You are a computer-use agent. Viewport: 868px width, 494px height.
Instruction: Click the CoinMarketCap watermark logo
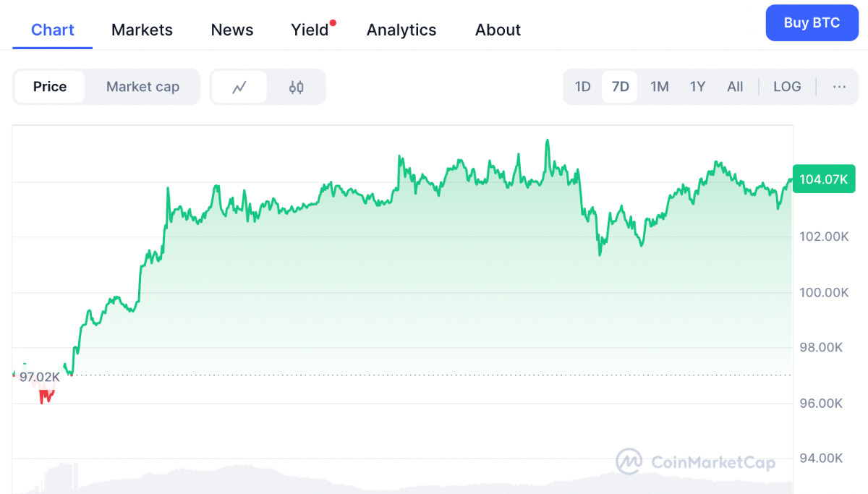click(695, 462)
